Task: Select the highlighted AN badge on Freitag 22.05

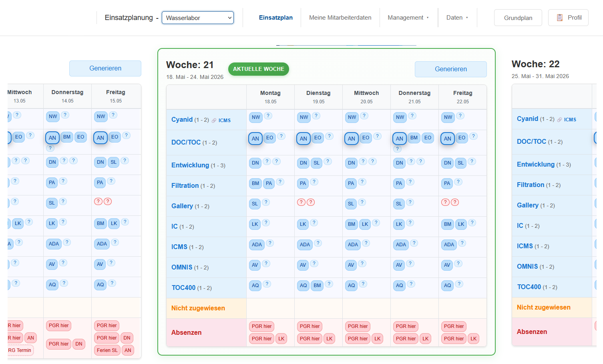Action: pos(448,139)
